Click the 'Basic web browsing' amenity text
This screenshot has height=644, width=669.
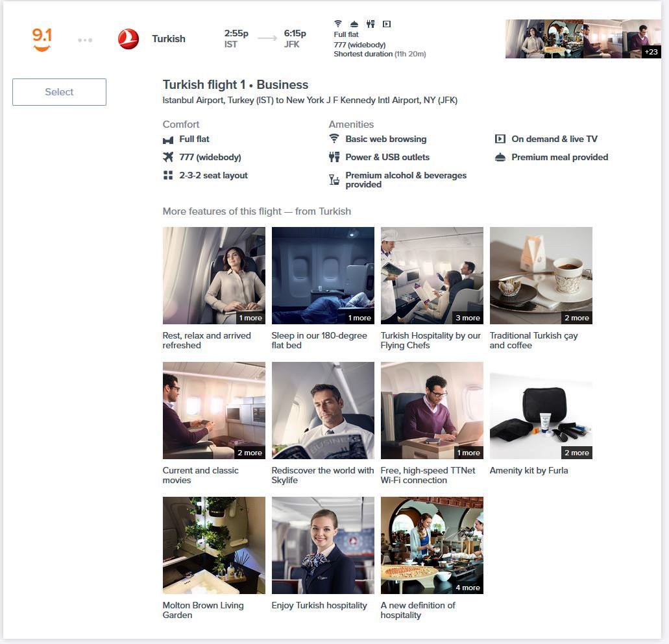(x=385, y=139)
